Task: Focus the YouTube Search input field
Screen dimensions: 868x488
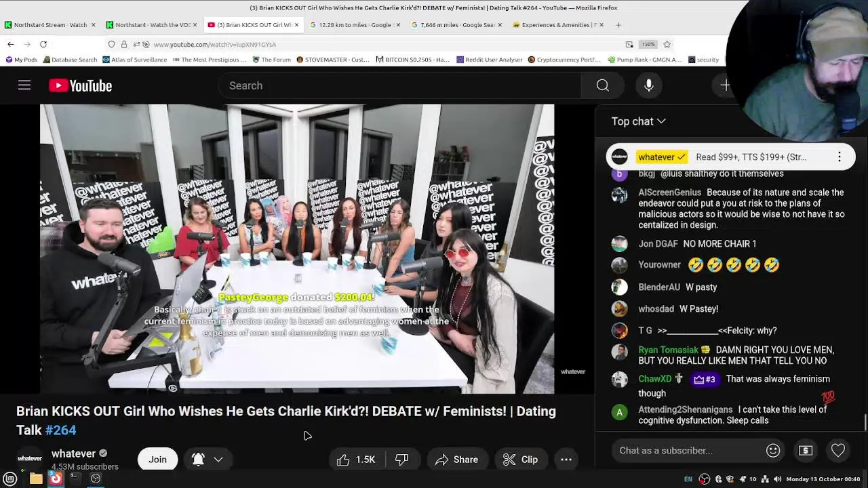Action: 400,85
